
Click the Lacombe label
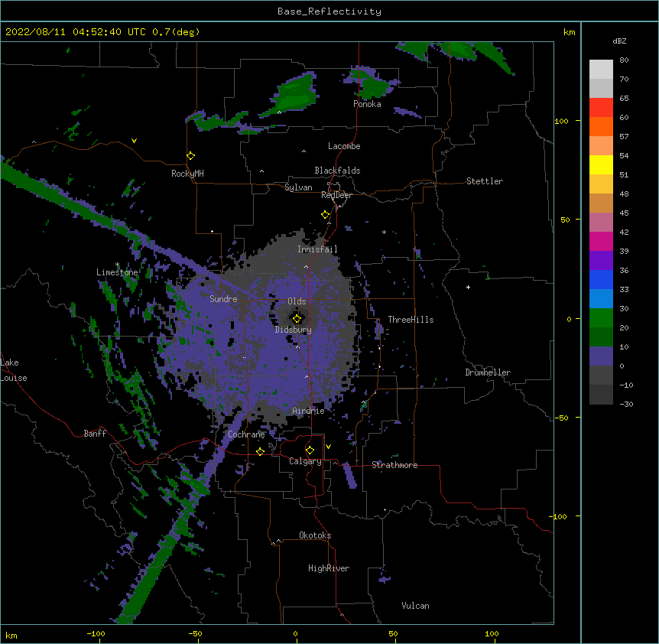pos(344,146)
